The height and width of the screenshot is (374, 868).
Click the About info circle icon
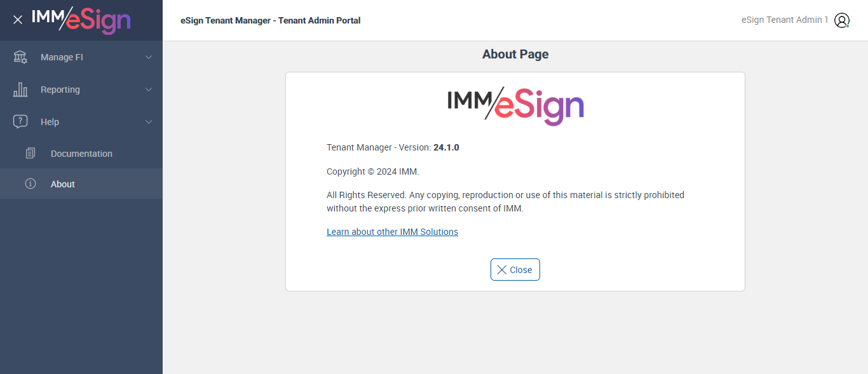click(31, 184)
